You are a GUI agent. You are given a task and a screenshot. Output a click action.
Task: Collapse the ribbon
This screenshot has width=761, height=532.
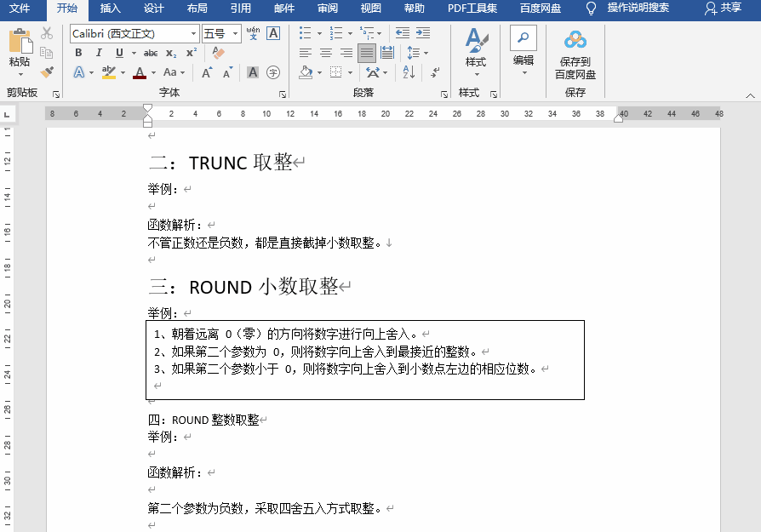tap(750, 95)
